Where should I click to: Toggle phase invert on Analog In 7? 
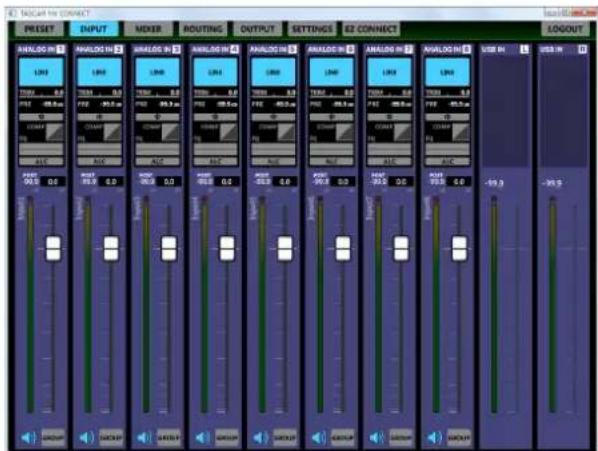coord(389,117)
